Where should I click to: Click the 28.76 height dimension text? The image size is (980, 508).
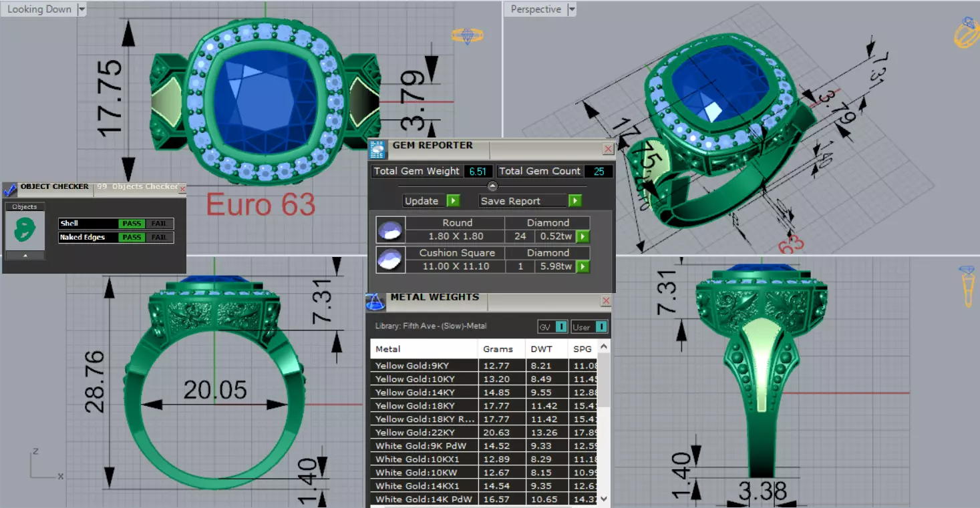tap(95, 380)
